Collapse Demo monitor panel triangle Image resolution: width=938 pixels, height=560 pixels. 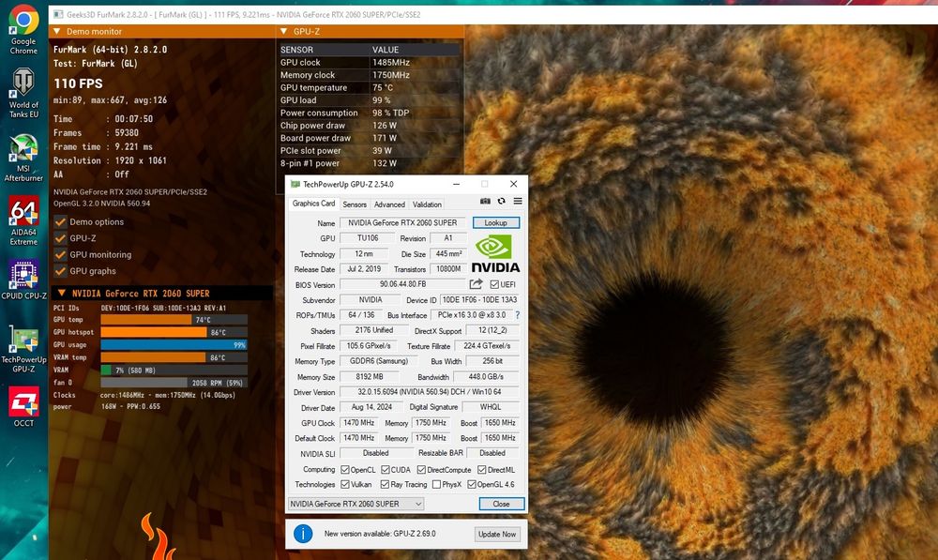57,31
